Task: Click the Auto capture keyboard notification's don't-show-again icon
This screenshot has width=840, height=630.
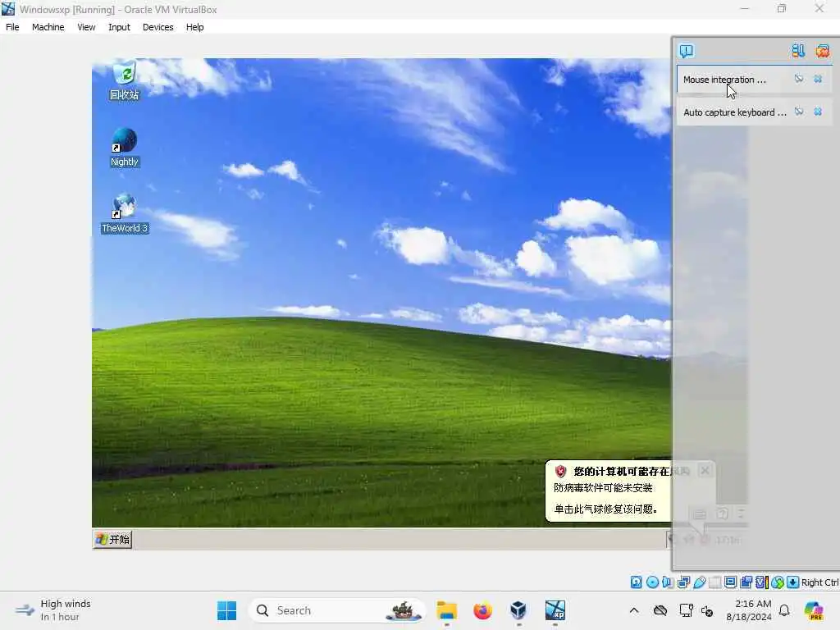Action: click(x=799, y=112)
